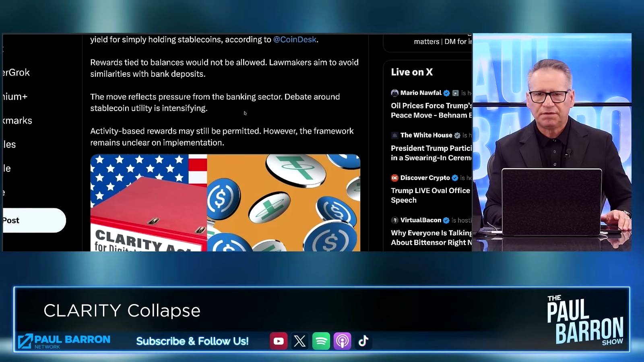Click Mario Nawfal's verified badge
This screenshot has width=644, height=362.
(446, 93)
